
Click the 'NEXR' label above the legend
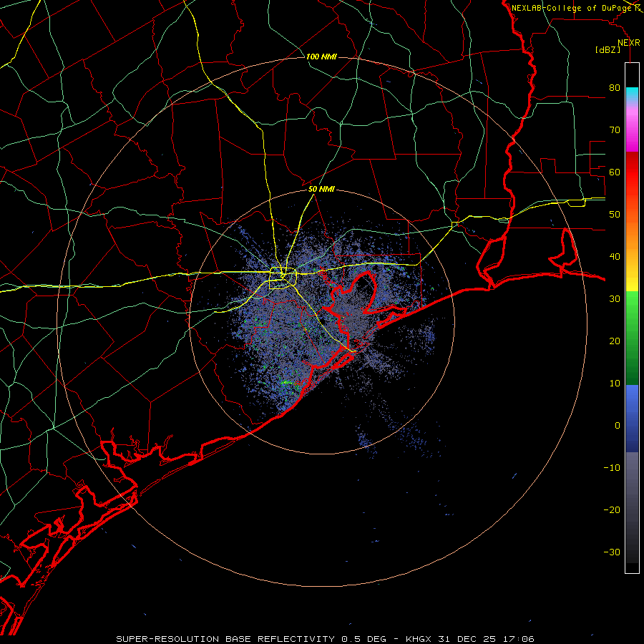[628, 43]
